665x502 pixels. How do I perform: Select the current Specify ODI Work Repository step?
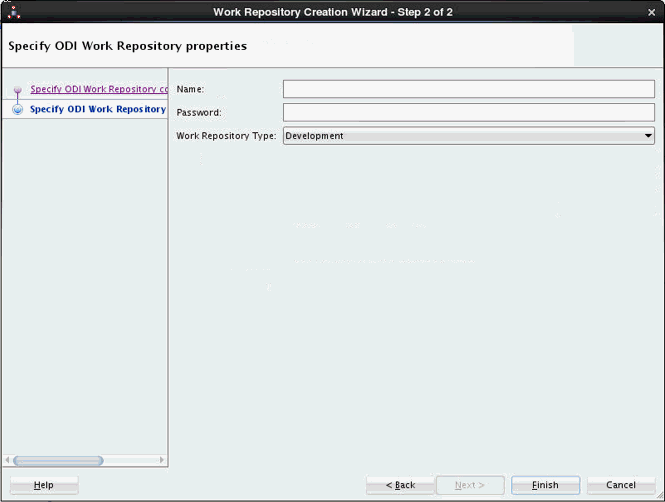98,109
